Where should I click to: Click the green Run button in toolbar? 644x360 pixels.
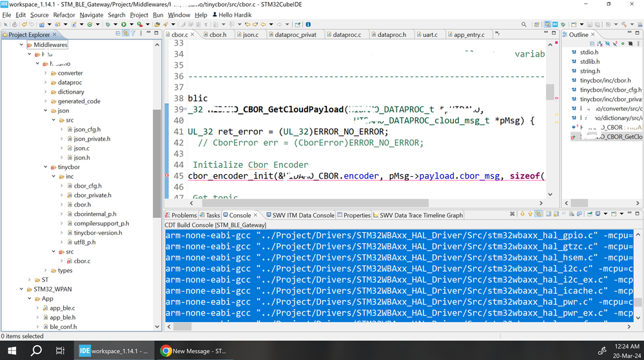click(x=124, y=25)
